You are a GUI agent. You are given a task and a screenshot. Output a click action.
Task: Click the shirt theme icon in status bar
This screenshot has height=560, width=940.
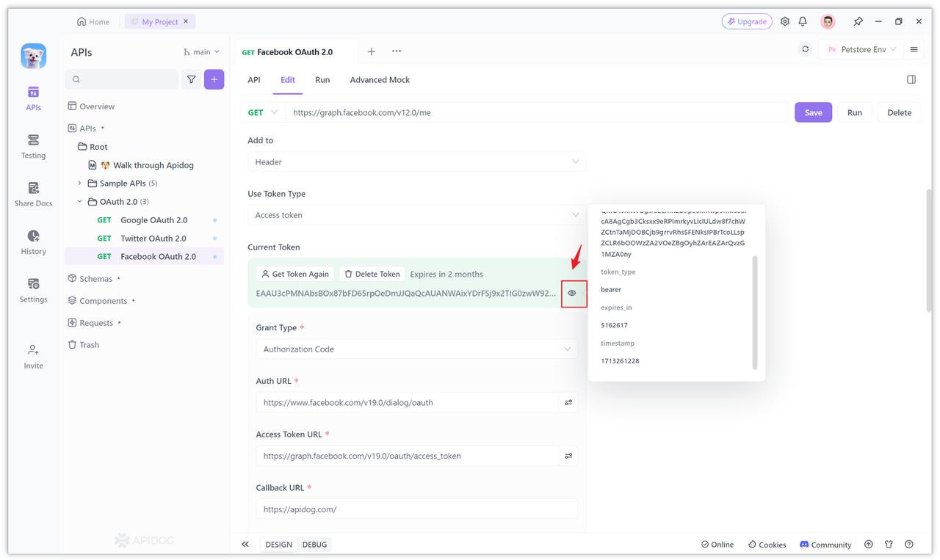[889, 544]
